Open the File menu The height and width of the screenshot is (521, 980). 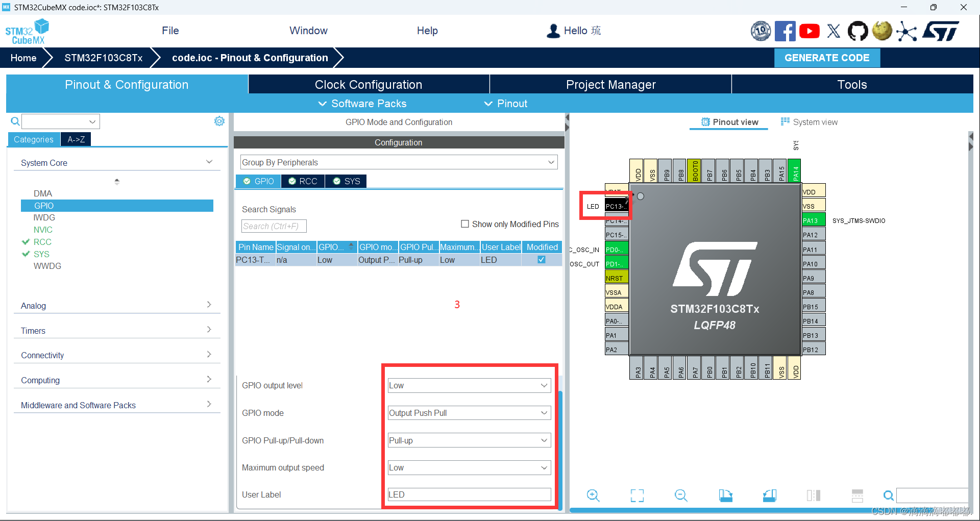point(170,31)
